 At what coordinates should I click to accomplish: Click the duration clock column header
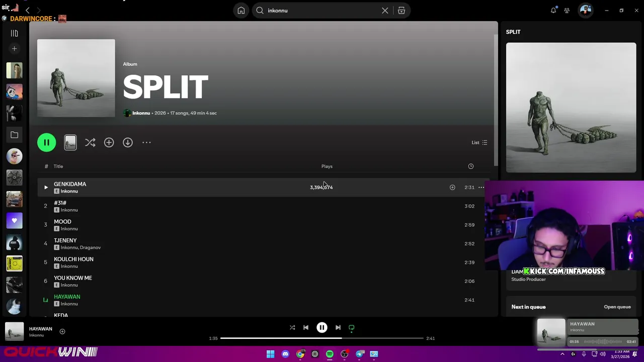coord(471,166)
